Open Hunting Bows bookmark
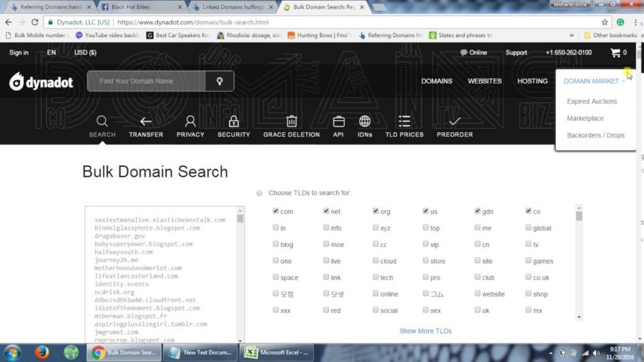The width and height of the screenshot is (644, 362). (319, 35)
